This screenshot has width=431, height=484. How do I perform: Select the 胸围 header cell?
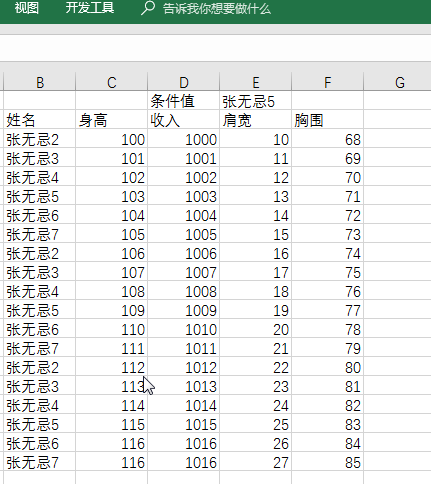tap(328, 120)
